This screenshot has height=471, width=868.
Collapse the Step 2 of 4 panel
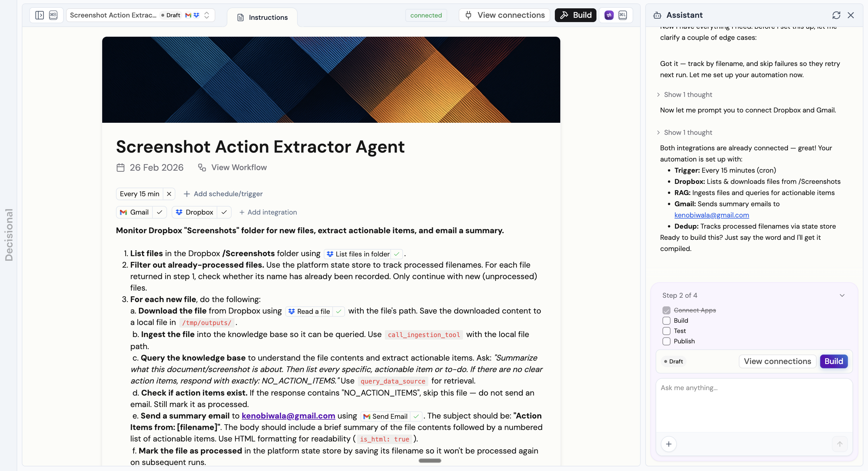point(842,295)
